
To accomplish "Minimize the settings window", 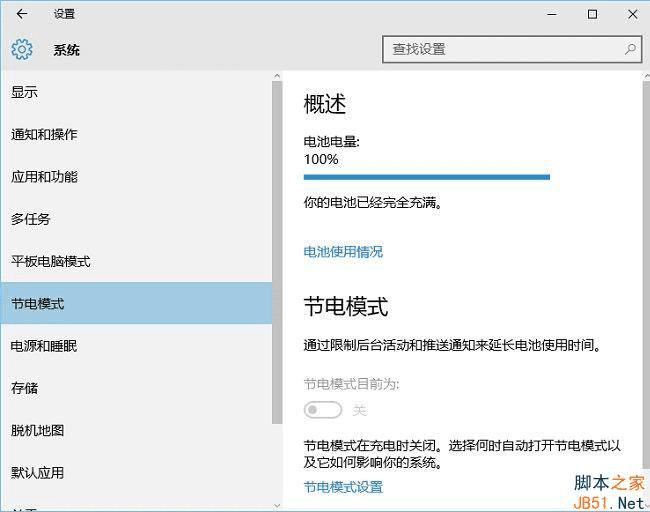I will click(552, 15).
